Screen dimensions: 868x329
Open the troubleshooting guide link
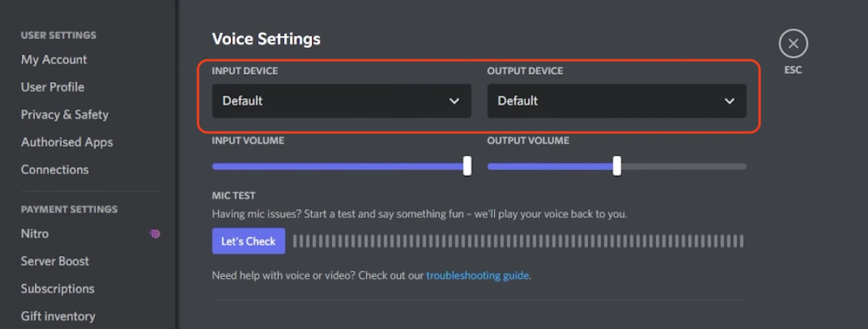coord(477,276)
